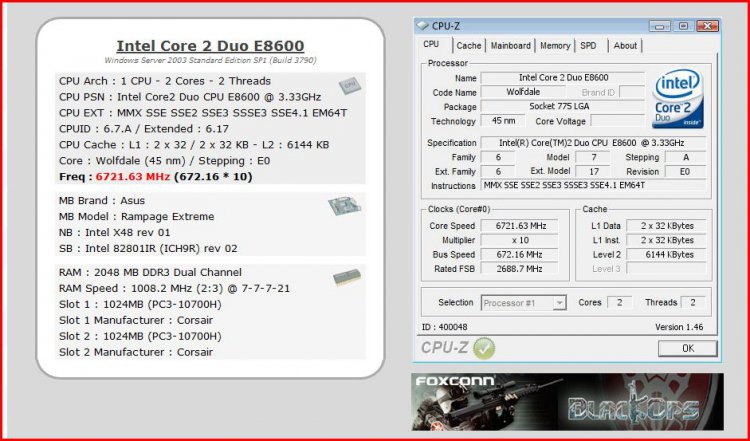Click the Ext. Model field showing 17
Viewport: 750px width, 441px height.
[x=594, y=171]
